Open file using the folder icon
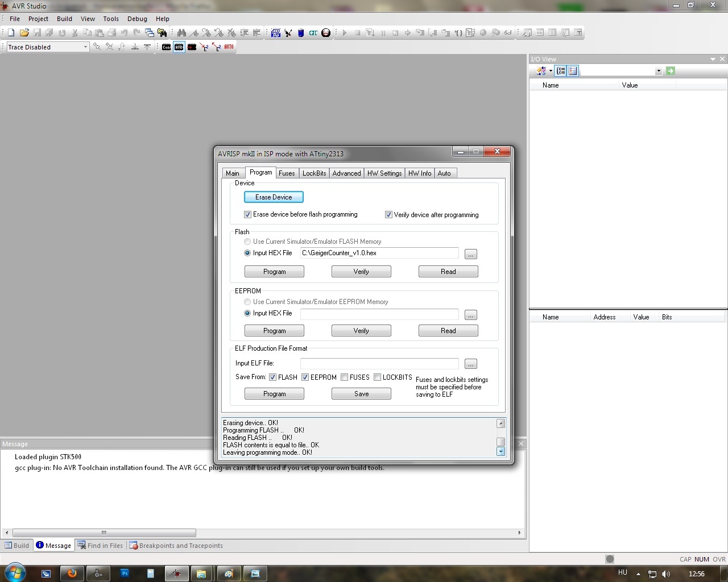This screenshot has height=582, width=728. point(24,33)
